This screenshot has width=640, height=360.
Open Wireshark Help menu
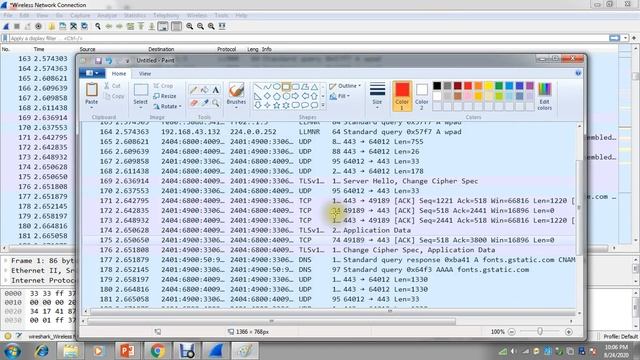point(241,16)
